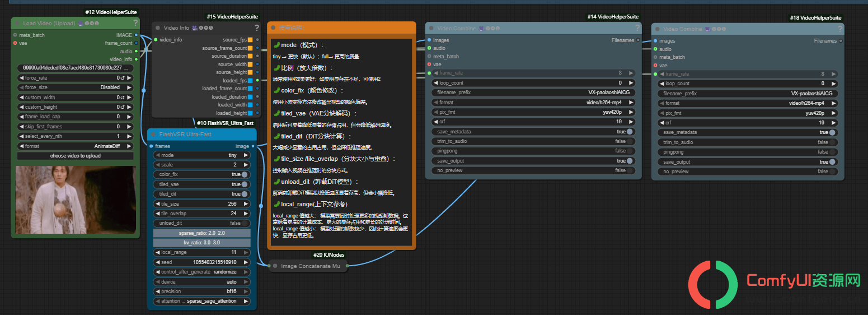The height and width of the screenshot is (315, 868).
Task: Increase tile_overlap with its right arrow
Action: [246, 214]
